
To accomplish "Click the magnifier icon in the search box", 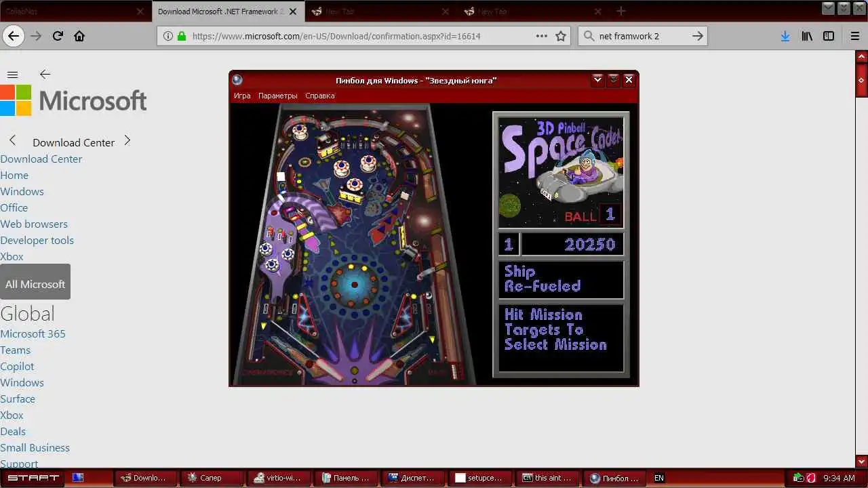I will click(x=588, y=36).
